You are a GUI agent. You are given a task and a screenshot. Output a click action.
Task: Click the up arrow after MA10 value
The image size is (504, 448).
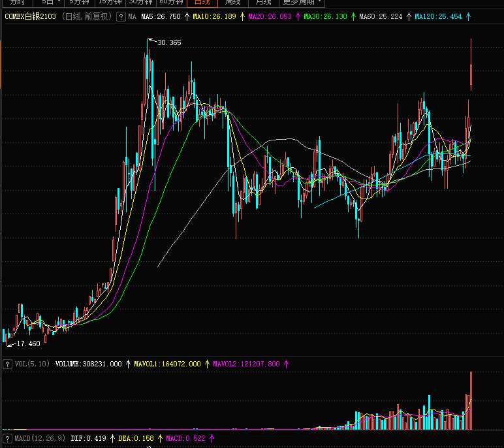point(242,17)
